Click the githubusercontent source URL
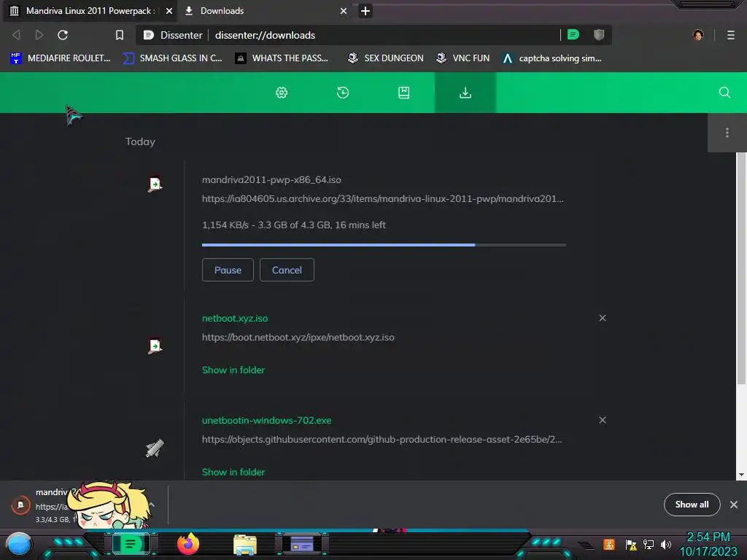The height and width of the screenshot is (560, 747). click(382, 439)
